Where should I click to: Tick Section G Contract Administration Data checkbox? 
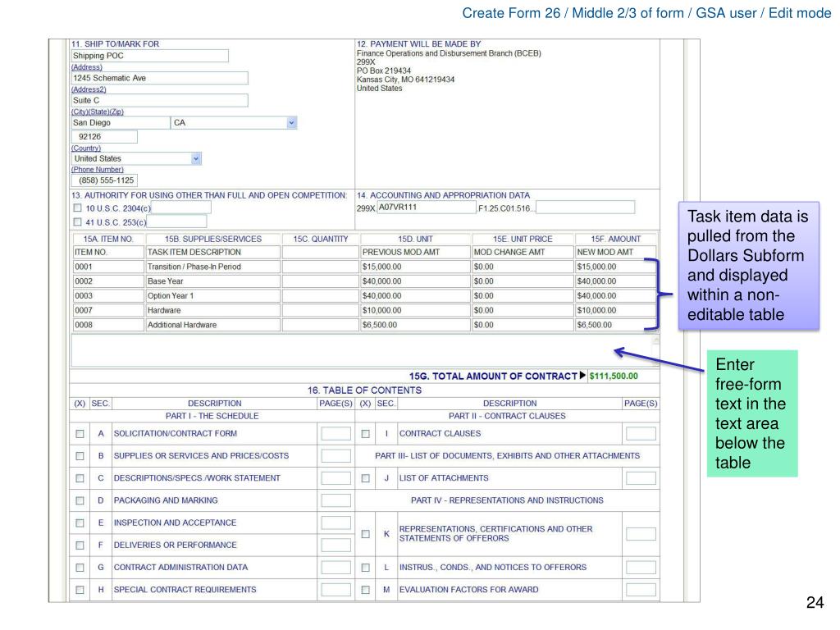coord(80,568)
